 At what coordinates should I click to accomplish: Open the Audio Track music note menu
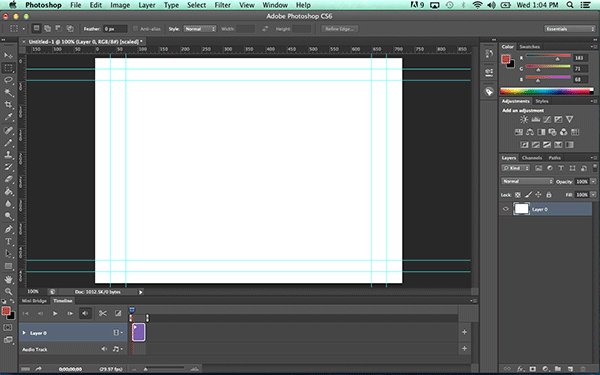coord(117,349)
